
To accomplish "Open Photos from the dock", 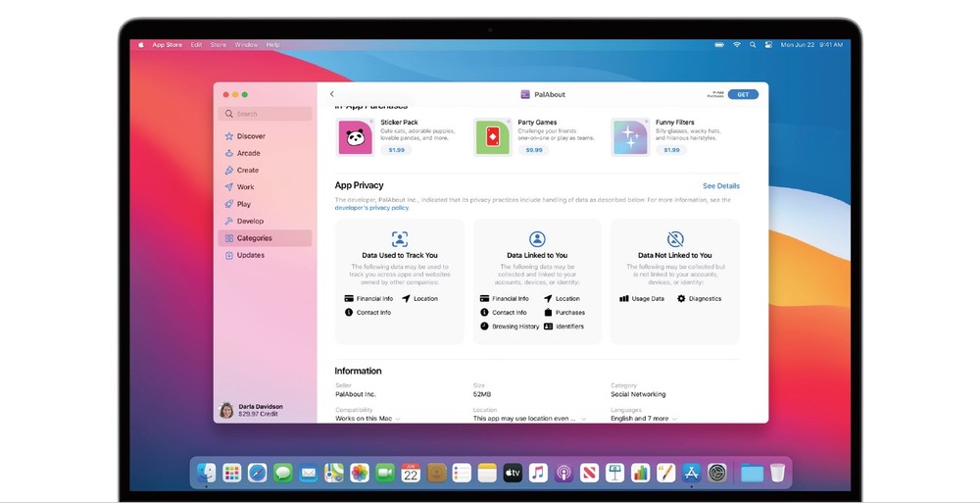I will (360, 473).
